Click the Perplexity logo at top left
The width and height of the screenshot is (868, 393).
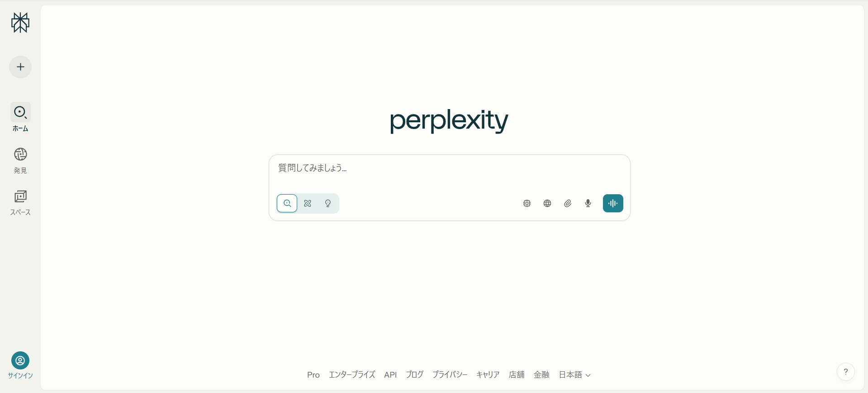point(20,23)
